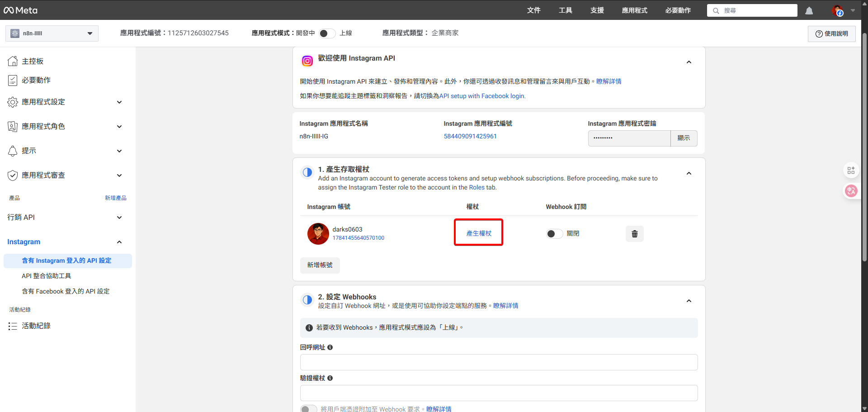Open notifications via the bell icon
The width and height of the screenshot is (868, 412).
[809, 10]
